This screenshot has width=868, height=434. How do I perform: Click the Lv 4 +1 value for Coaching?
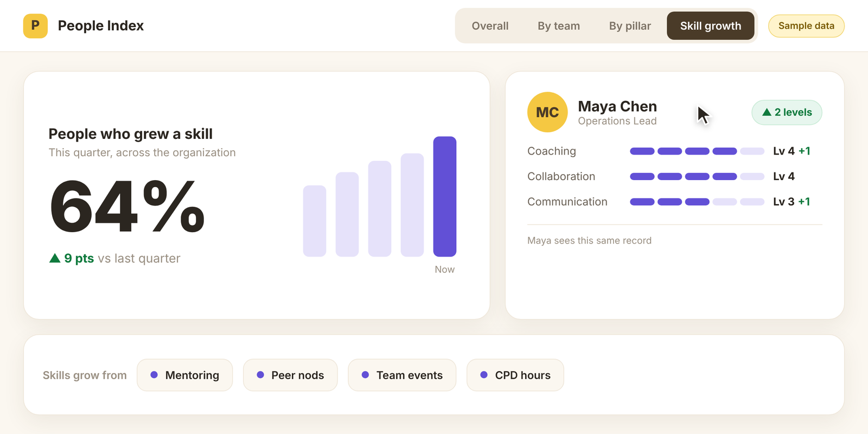click(x=792, y=151)
